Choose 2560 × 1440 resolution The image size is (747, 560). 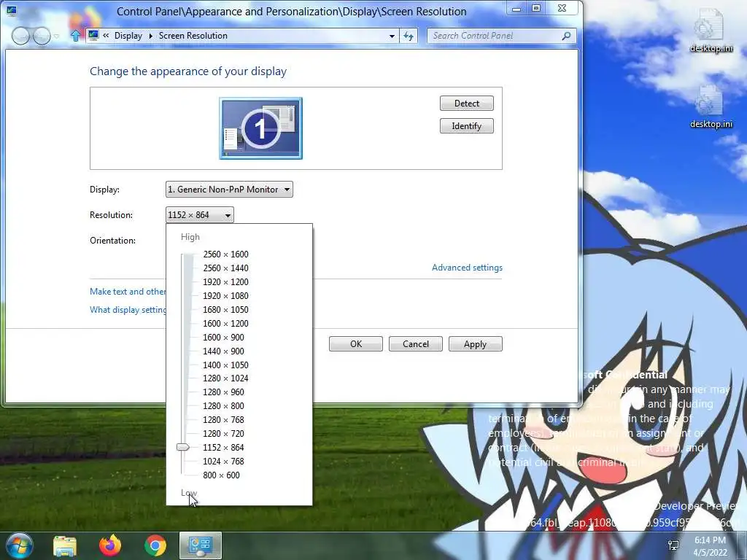click(x=226, y=268)
